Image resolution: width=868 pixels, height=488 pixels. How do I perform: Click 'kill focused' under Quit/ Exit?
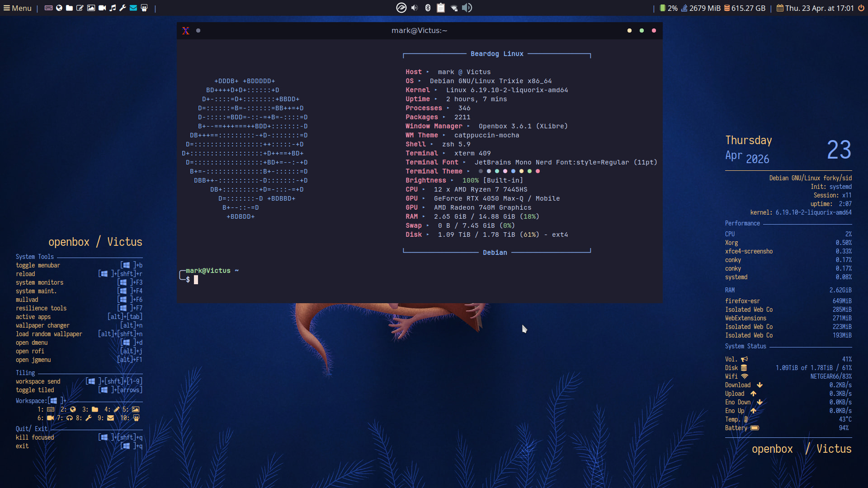35,437
